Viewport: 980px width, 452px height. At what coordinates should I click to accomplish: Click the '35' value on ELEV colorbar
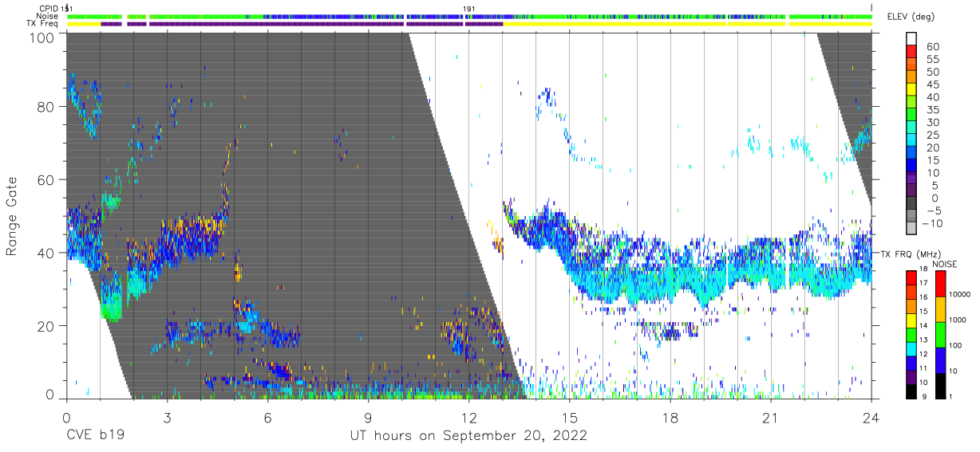coord(932,110)
